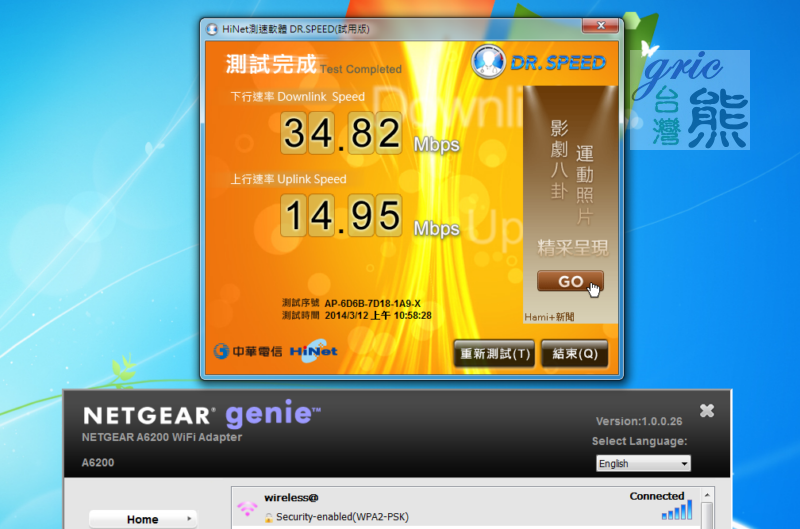Click the HiNet logo at bottom
The height and width of the screenshot is (529, 800).
click(x=314, y=351)
